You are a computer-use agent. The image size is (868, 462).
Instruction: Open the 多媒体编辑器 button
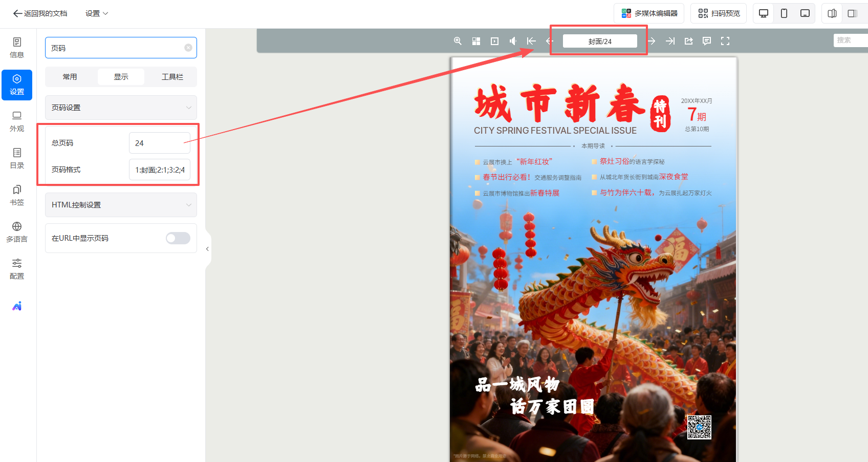(649, 13)
